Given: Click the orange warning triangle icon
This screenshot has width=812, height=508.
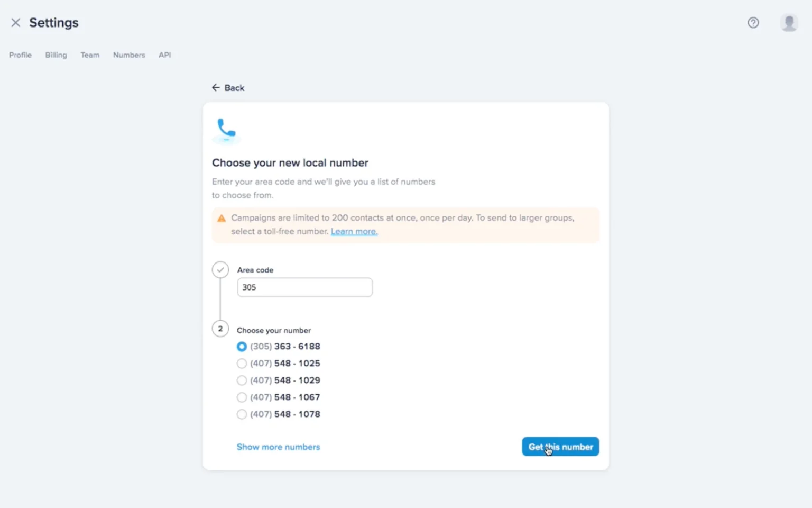Looking at the screenshot, I should pyautogui.click(x=222, y=218).
